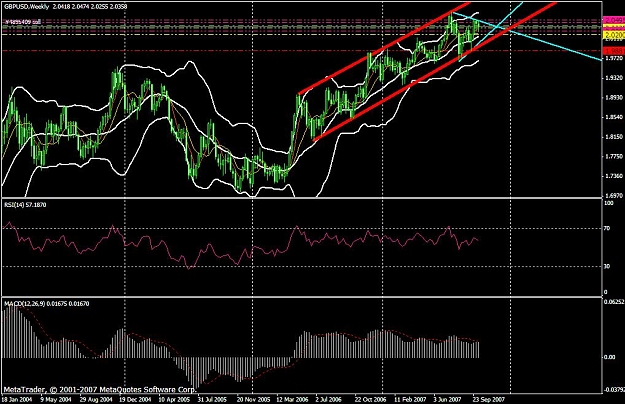Click the 23 Sep 2007 date label

[x=489, y=399]
